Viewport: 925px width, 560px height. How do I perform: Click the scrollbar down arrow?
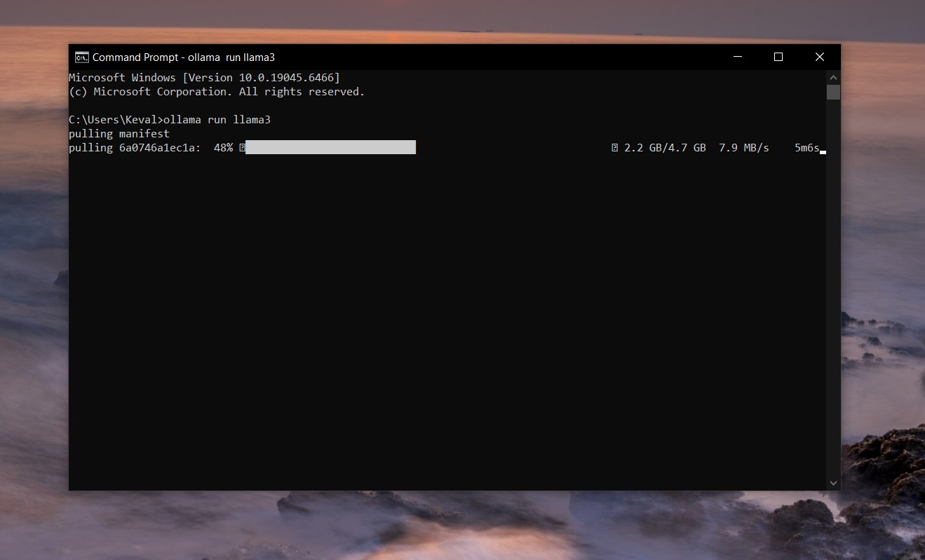pos(832,482)
